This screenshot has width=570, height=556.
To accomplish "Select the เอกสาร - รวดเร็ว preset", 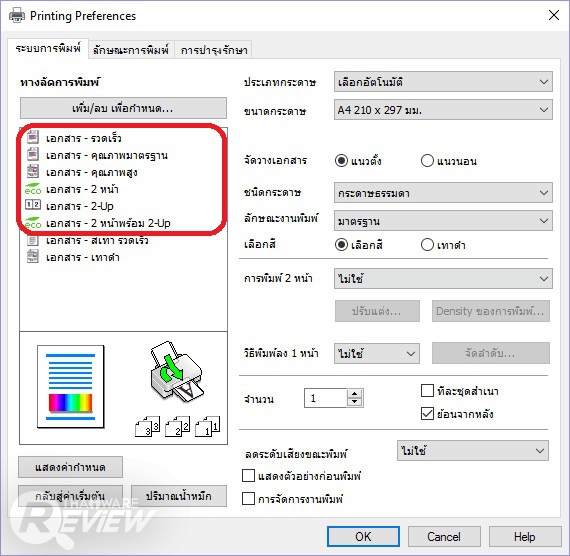I will [x=84, y=138].
